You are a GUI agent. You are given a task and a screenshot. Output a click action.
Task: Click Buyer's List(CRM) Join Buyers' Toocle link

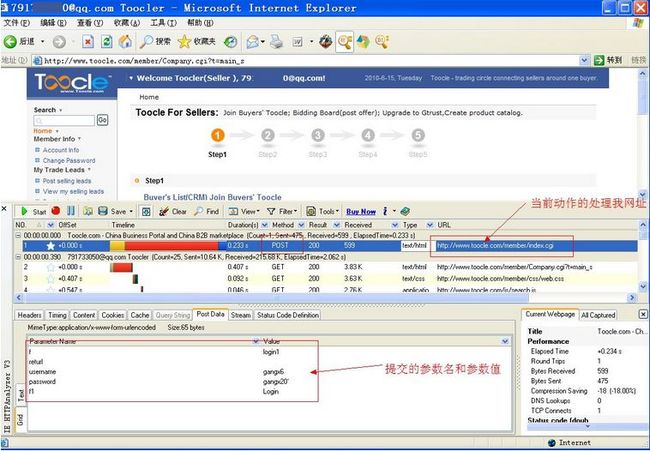[212, 197]
